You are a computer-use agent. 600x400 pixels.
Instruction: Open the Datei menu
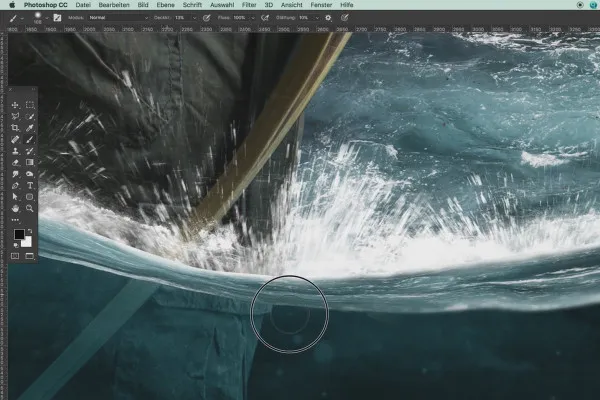pyautogui.click(x=83, y=5)
